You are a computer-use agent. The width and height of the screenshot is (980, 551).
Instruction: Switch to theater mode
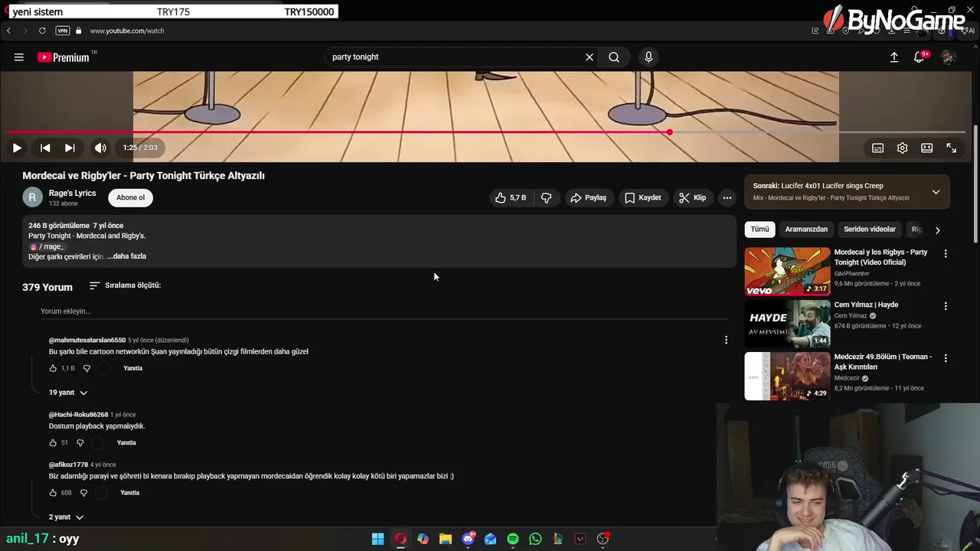[927, 148]
